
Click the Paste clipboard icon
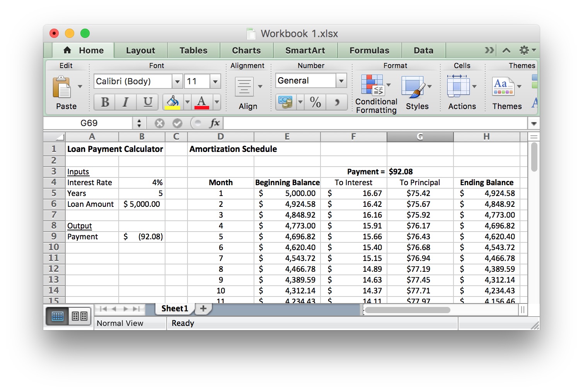(x=62, y=87)
